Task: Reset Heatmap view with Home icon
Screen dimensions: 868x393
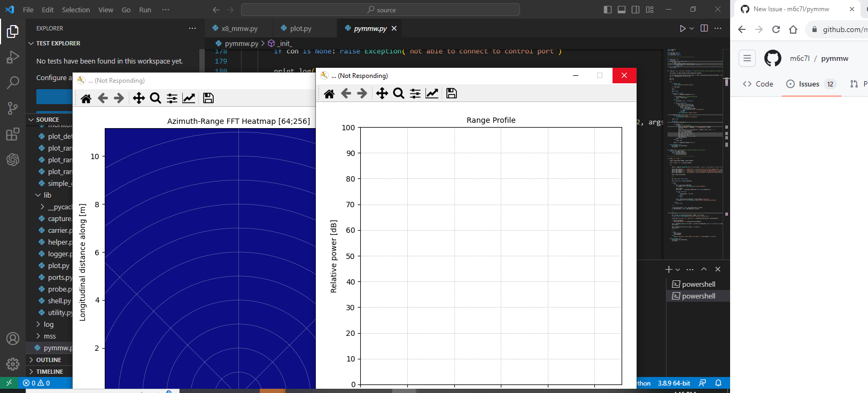Action: 86,98
